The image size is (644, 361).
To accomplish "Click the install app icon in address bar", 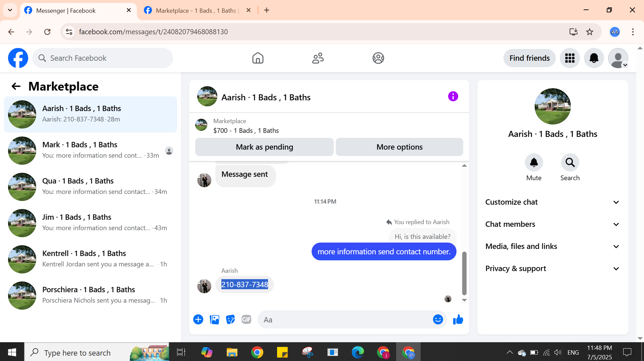I will click(574, 32).
